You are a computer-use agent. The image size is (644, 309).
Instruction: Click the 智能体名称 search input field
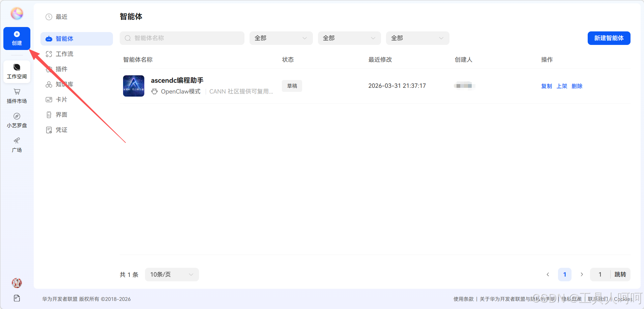pyautogui.click(x=182, y=38)
